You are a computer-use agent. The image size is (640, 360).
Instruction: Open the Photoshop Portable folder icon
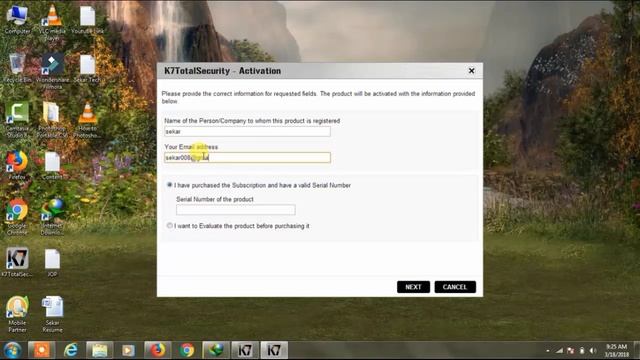(x=52, y=119)
